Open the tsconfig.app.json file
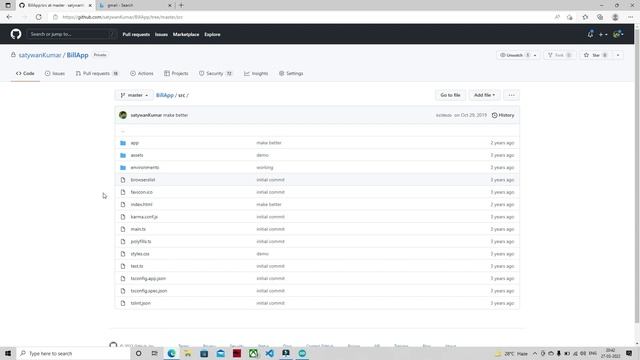Image resolution: width=640 pixels, height=360 pixels. pos(148,278)
